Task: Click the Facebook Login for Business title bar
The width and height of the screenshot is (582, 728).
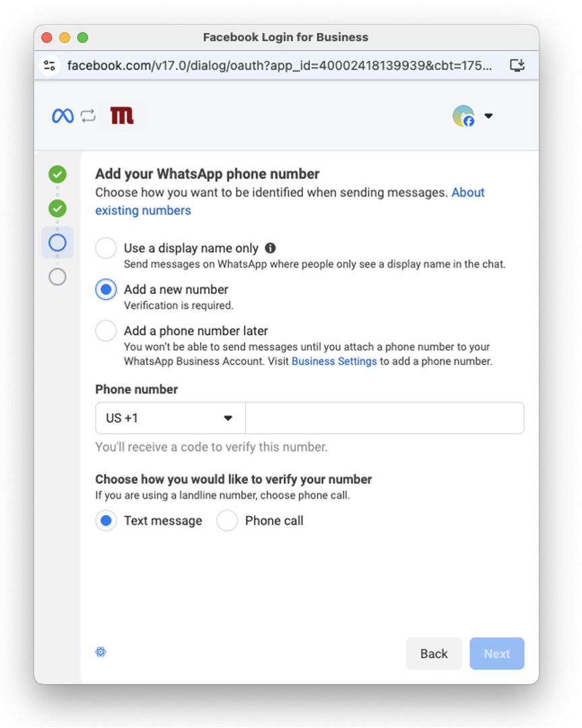Action: (x=286, y=37)
